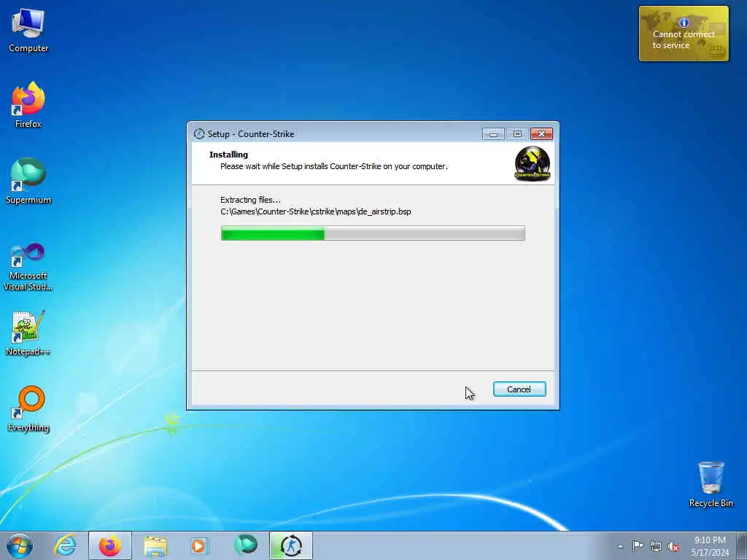Click 'Please wait while Setup installs' text
Image resolution: width=747 pixels, height=560 pixels.
[334, 166]
